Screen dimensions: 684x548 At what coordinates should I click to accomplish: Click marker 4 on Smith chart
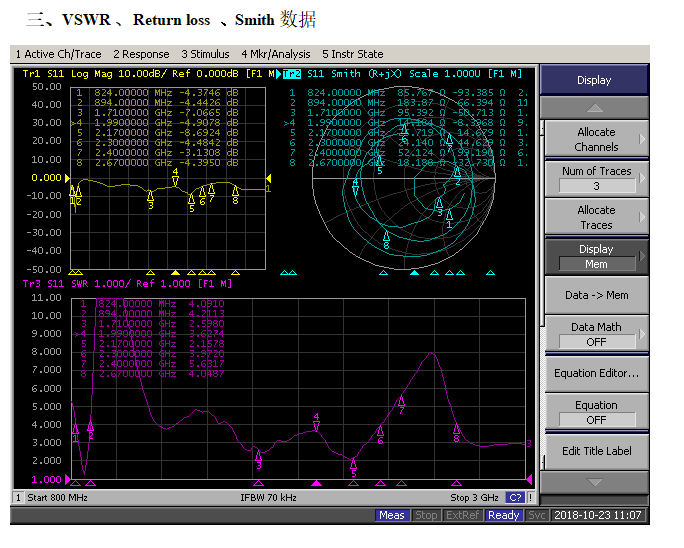pos(356,187)
